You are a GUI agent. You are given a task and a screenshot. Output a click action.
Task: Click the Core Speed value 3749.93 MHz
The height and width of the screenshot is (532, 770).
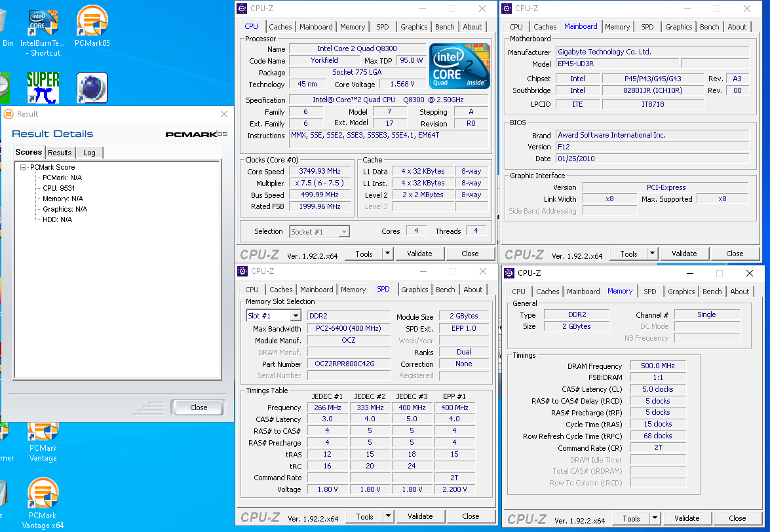click(320, 171)
